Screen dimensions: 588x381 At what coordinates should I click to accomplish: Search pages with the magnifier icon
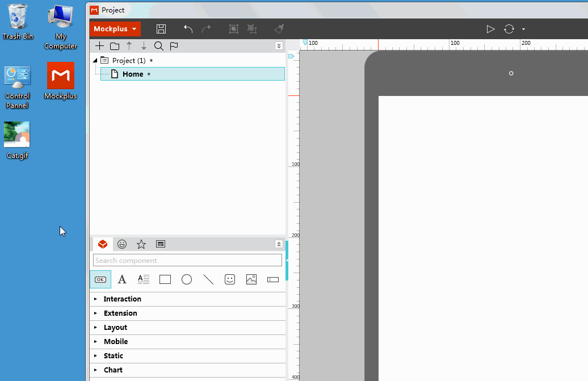(x=158, y=46)
